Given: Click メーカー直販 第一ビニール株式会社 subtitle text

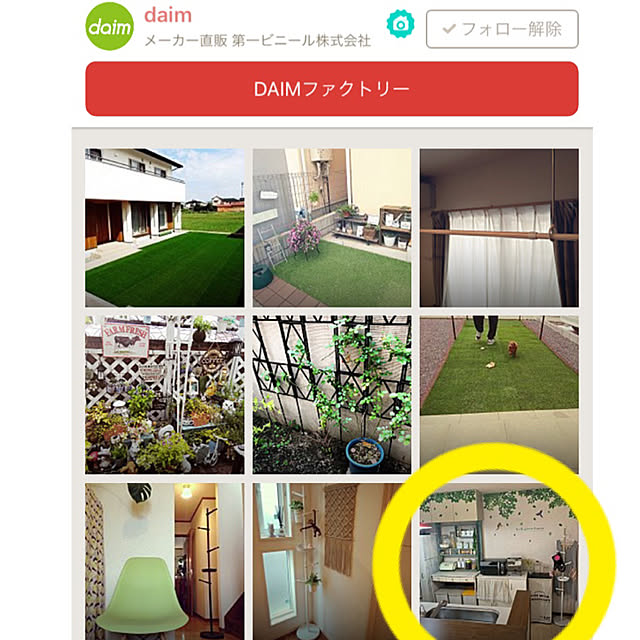Looking at the screenshot, I should tap(258, 40).
